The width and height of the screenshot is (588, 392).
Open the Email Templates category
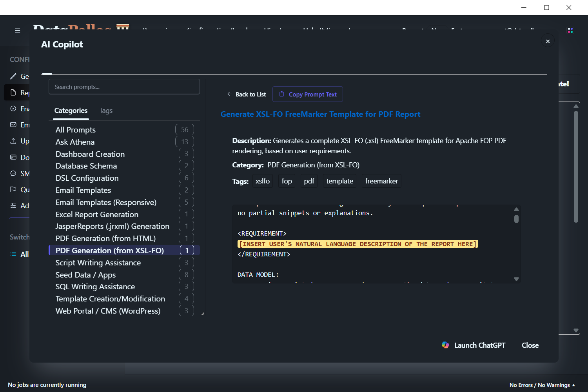(x=124, y=190)
